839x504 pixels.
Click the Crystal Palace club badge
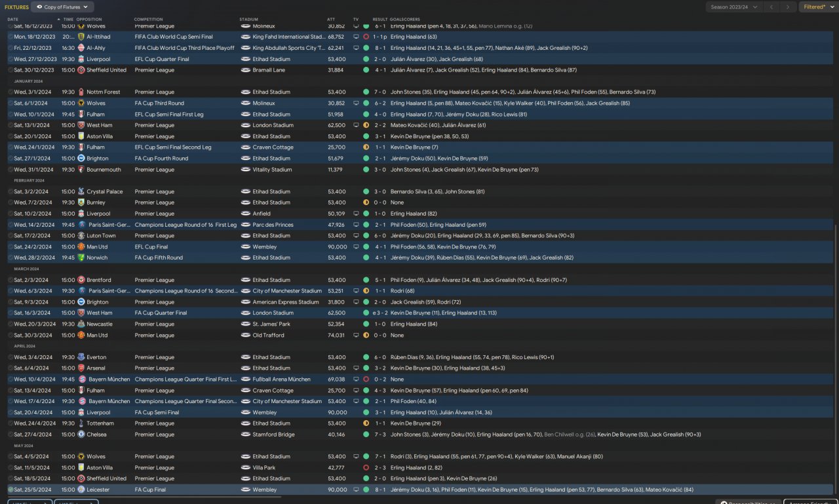tap(81, 192)
